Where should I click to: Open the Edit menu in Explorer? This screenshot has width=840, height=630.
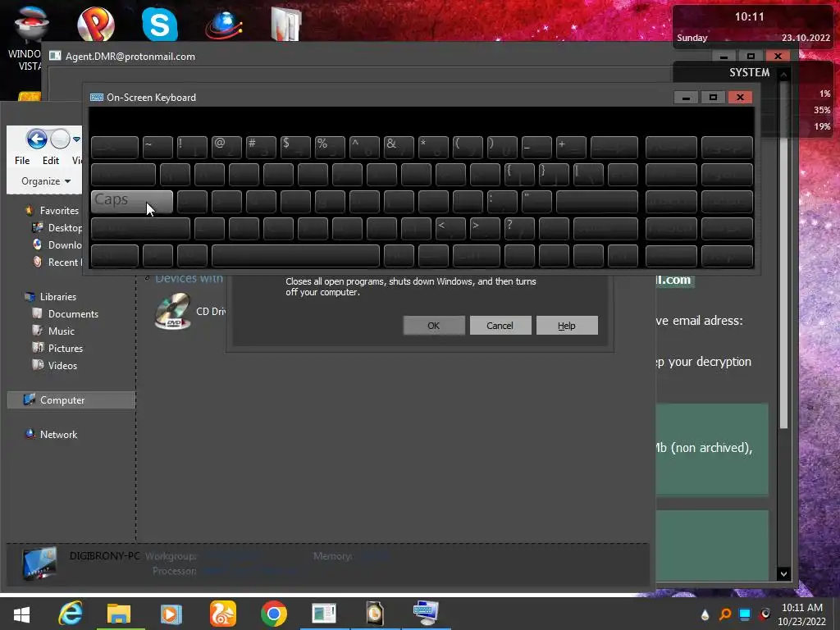51,161
